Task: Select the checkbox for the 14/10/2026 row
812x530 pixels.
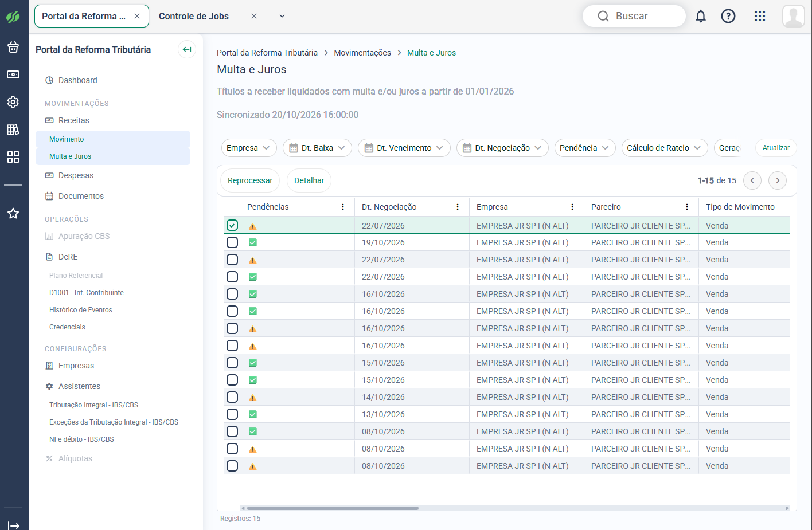Action: click(232, 397)
